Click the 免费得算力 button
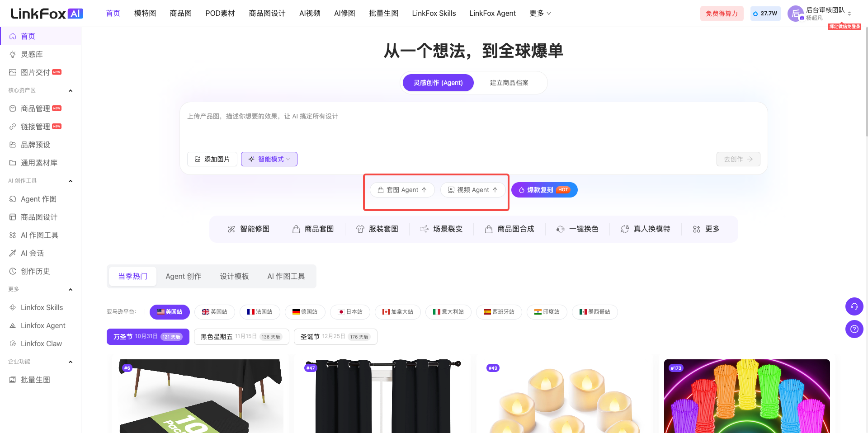The width and height of the screenshot is (868, 433). (722, 14)
